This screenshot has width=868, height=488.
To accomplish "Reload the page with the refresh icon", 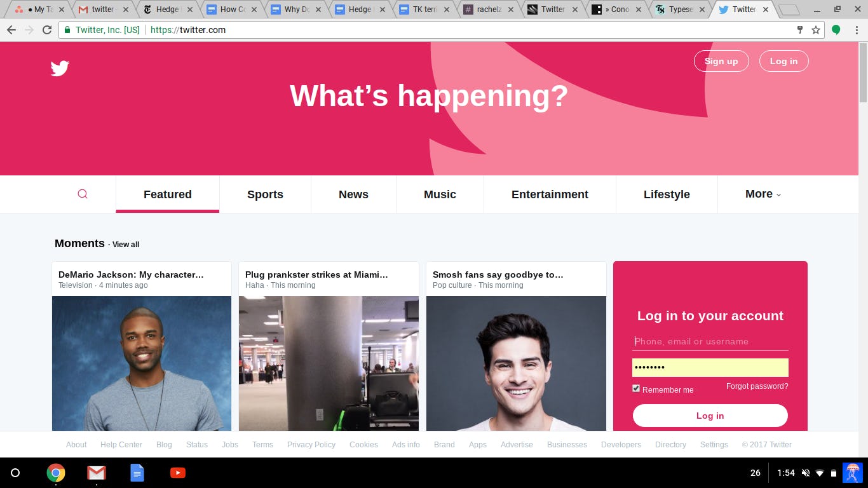I will 46,30.
